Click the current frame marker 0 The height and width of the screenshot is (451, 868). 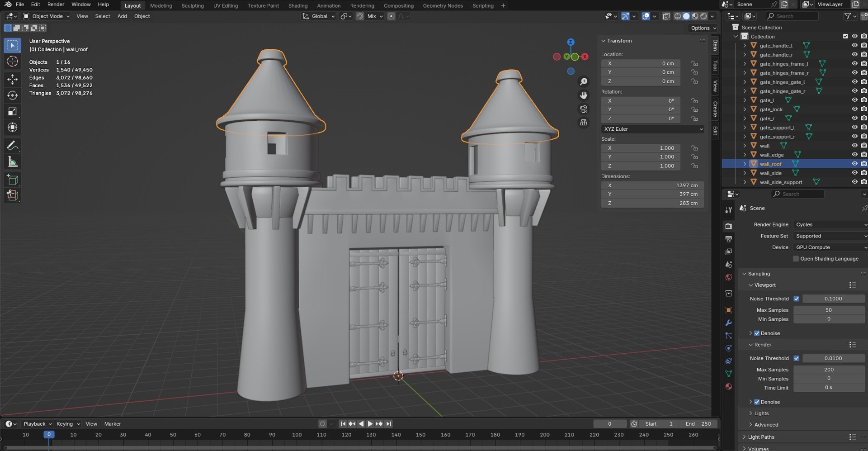pyautogui.click(x=49, y=435)
